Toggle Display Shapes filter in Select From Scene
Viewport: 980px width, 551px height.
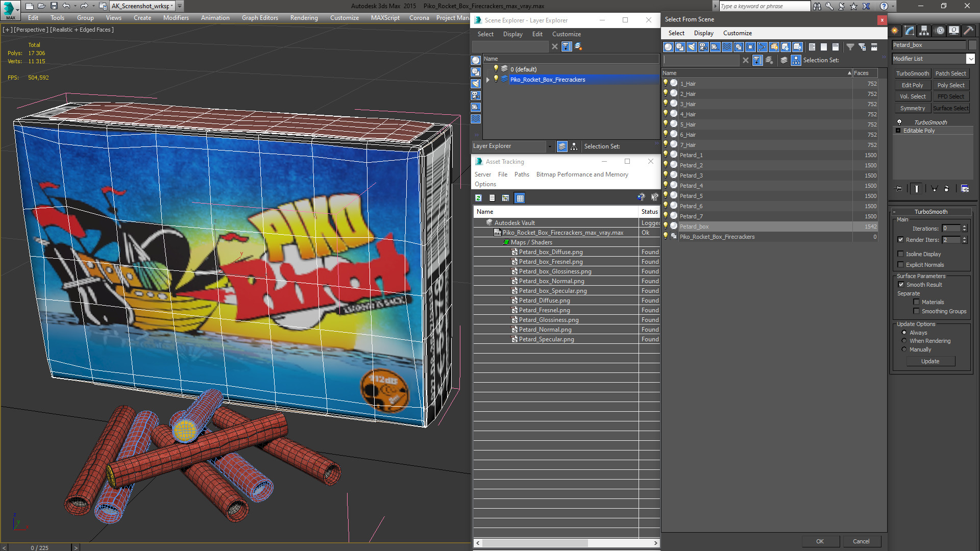(x=680, y=47)
